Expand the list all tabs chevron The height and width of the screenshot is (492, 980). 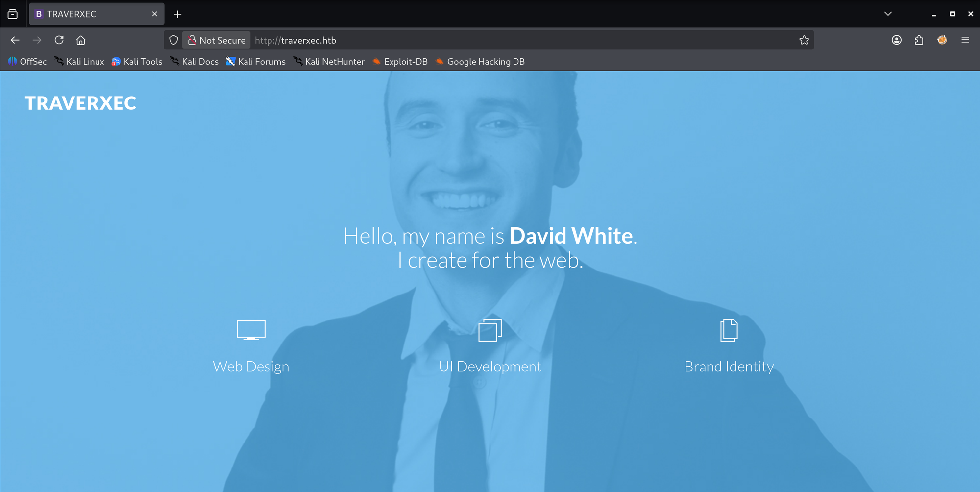[888, 14]
